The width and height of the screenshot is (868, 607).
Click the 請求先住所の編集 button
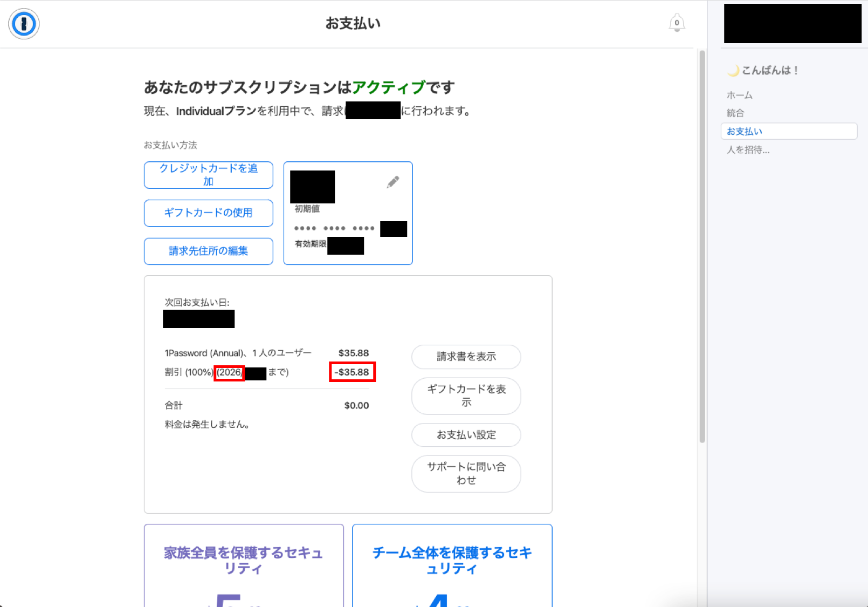tap(209, 251)
